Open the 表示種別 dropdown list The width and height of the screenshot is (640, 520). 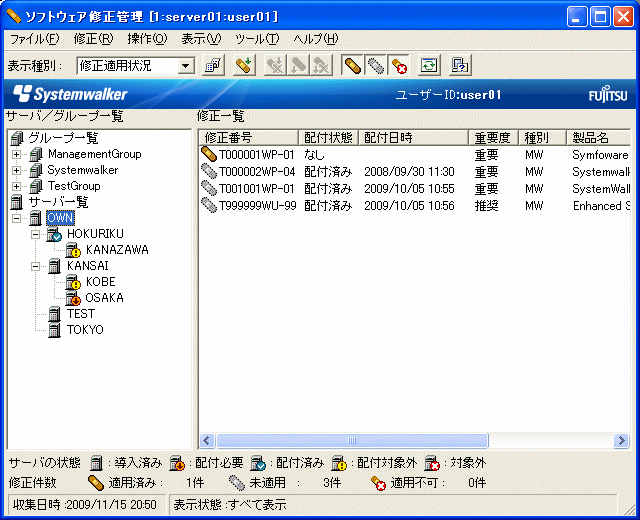coord(185,66)
